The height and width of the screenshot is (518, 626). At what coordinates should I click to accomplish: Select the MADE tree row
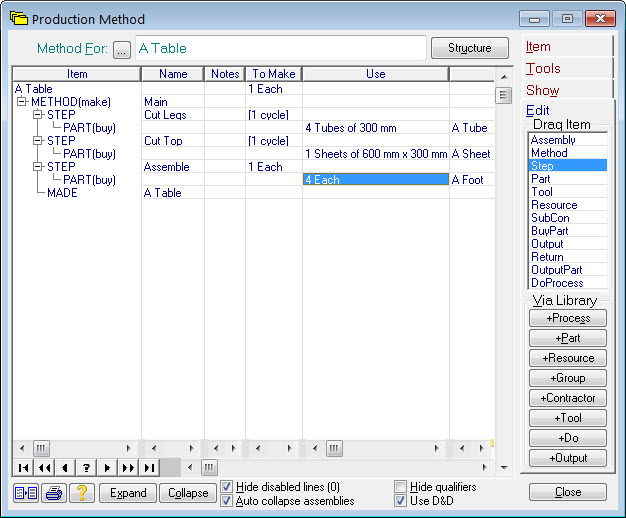click(x=62, y=193)
